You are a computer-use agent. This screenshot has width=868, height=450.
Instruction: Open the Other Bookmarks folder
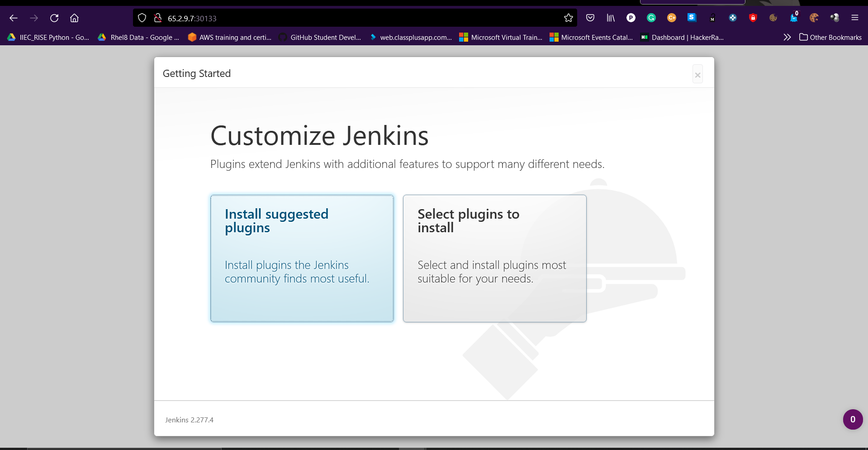pyautogui.click(x=830, y=37)
